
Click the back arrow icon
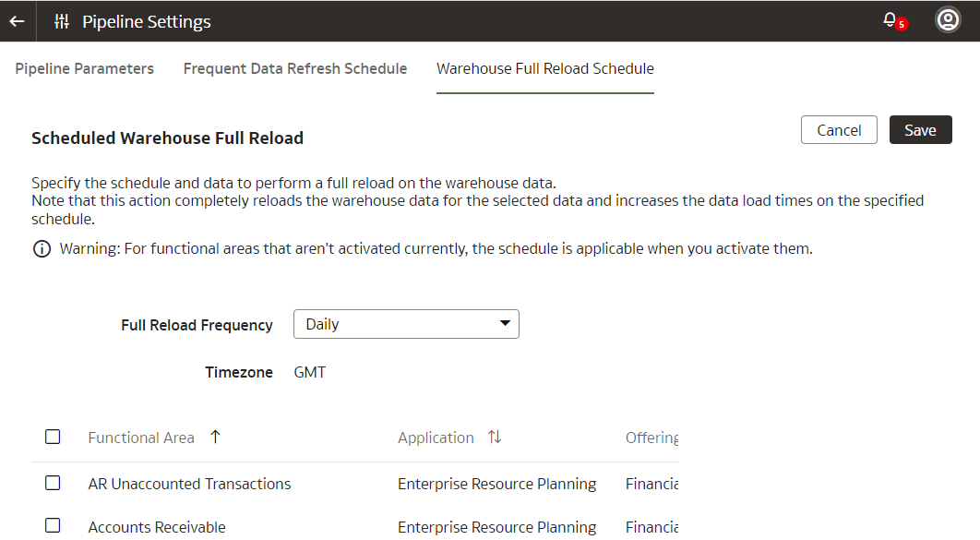(x=17, y=21)
